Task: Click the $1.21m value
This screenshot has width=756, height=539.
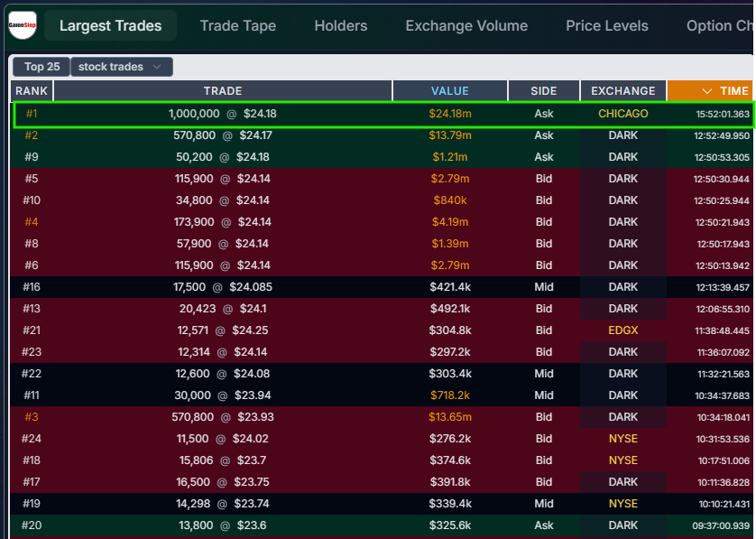Action: [x=450, y=157]
